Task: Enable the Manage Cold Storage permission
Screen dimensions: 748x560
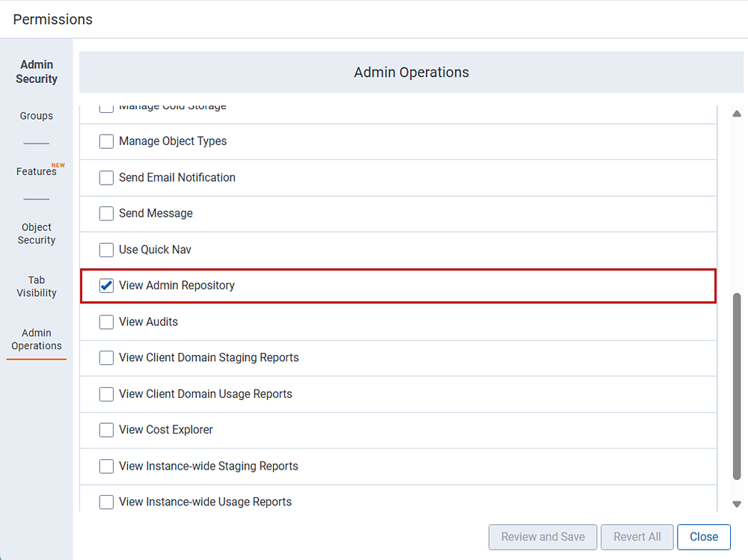Action: click(106, 105)
